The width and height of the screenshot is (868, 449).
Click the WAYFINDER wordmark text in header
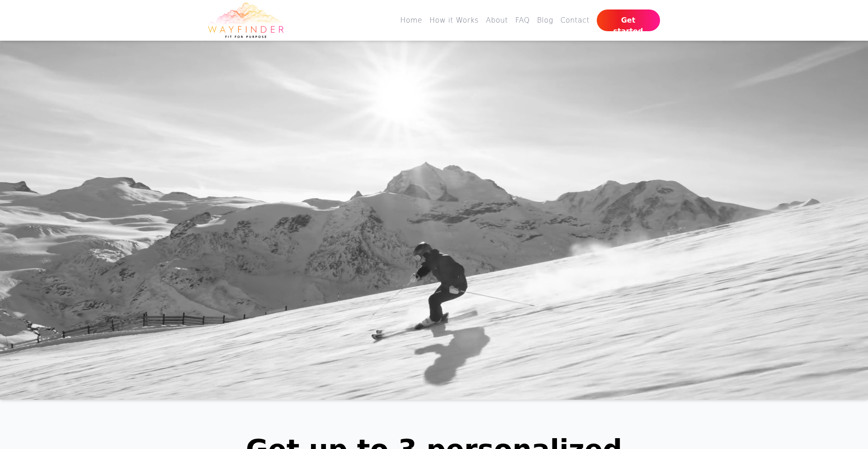point(246,29)
